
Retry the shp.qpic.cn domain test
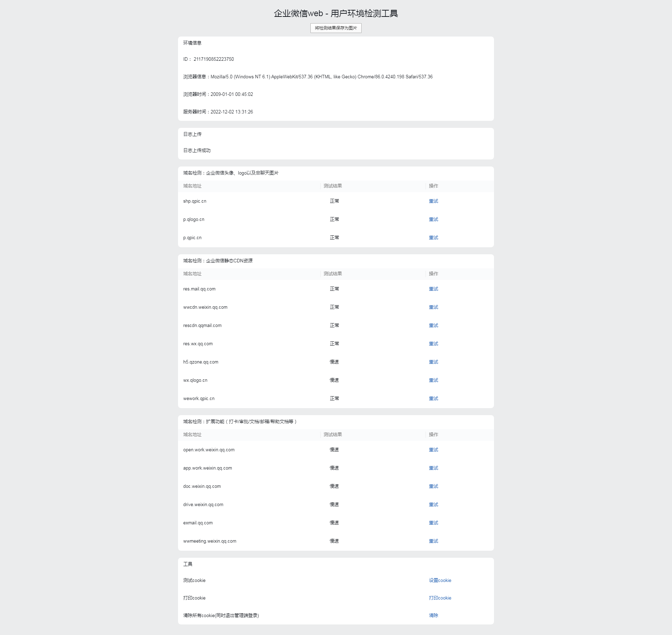pos(433,201)
